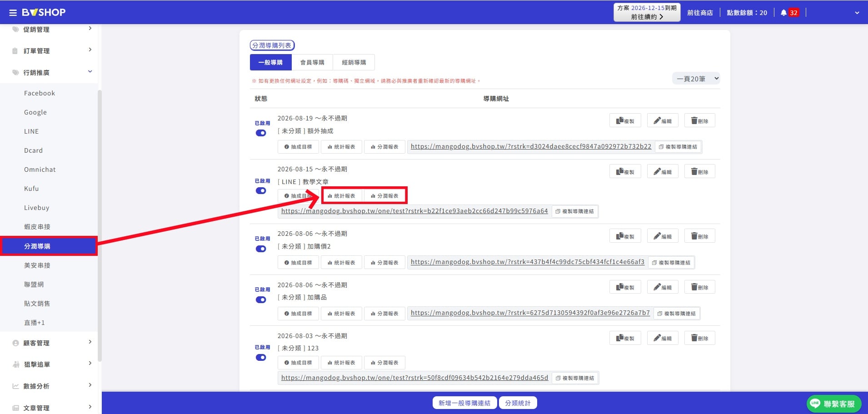This screenshot has width=868, height=414.
Task: Copy referral link of 加購品 entry
Action: [x=677, y=314]
